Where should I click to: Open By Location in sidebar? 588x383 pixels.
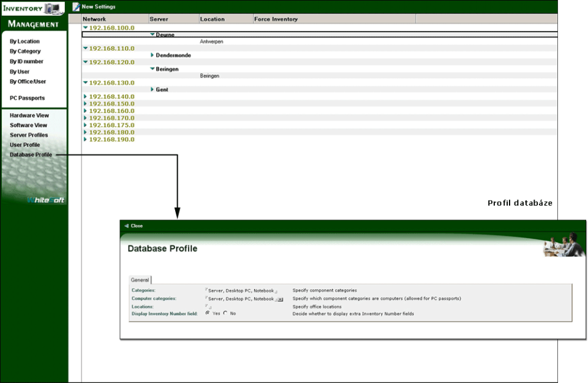point(24,42)
